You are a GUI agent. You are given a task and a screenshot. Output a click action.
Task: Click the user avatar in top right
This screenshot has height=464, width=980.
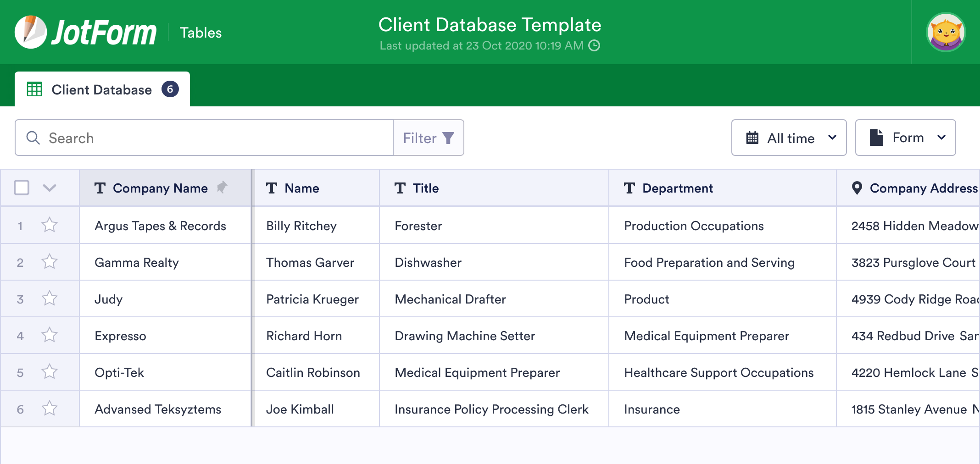[x=946, y=31]
